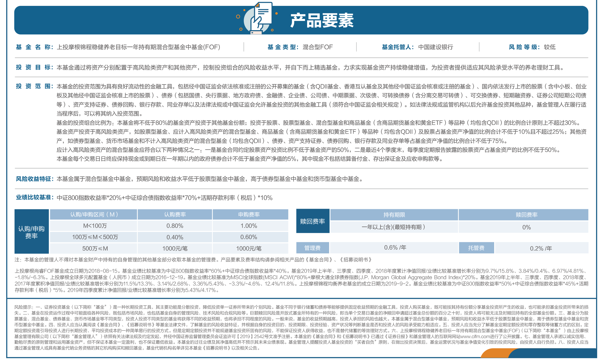The height and width of the screenshot is (364, 603).
Task: Click the 持有期限 column header
Action: coord(394,215)
